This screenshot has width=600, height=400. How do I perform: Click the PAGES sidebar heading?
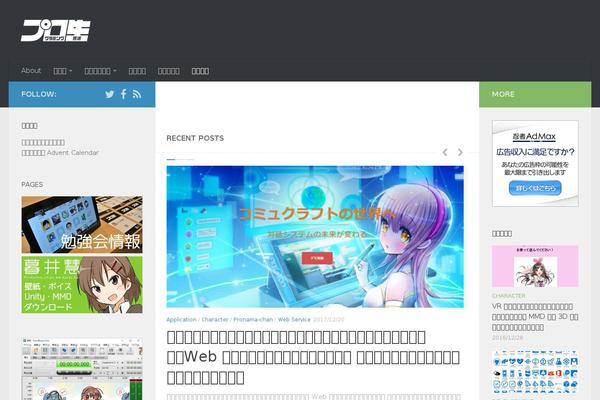32,184
